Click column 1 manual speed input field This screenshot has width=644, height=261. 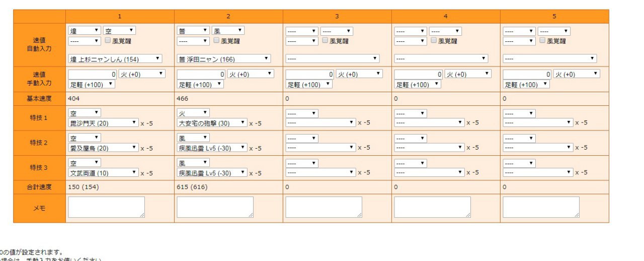[93, 74]
